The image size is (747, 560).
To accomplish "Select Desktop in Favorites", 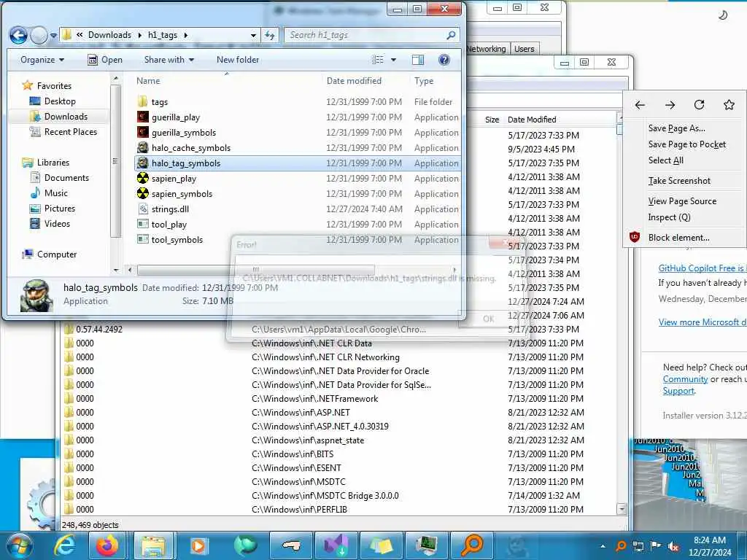I will [x=60, y=101].
